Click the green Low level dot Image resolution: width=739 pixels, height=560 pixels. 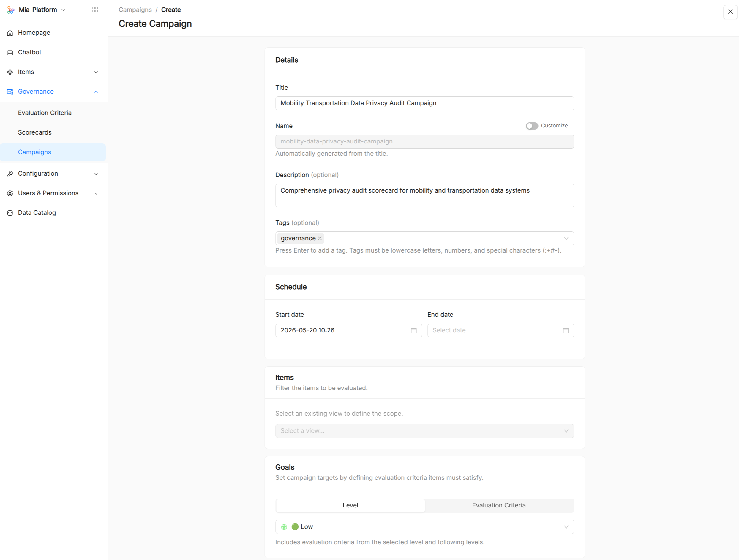point(295,527)
